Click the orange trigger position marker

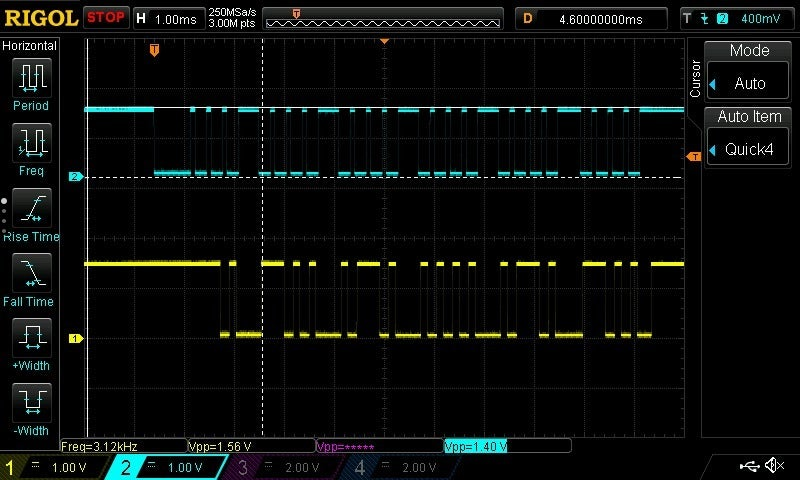coord(154,49)
